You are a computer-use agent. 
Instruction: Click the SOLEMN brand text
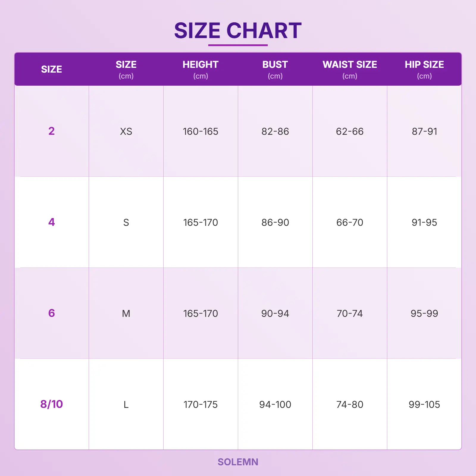pyautogui.click(x=238, y=462)
